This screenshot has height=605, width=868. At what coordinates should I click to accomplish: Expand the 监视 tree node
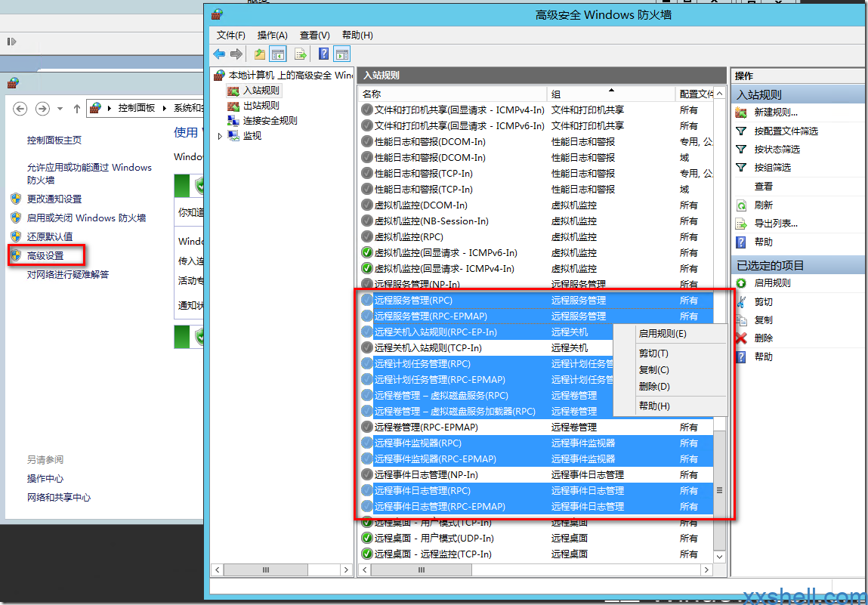(221, 136)
